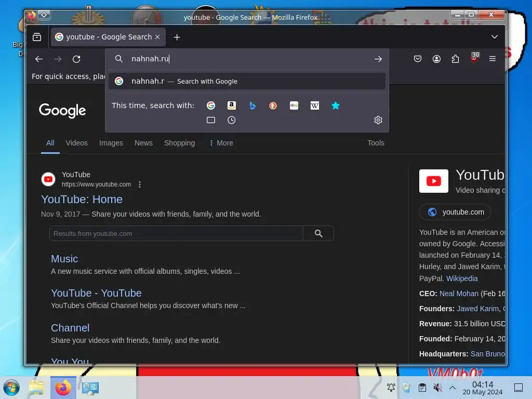The width and height of the screenshot is (532, 399).
Task: Open the Firefox account icon
Action: click(436, 59)
